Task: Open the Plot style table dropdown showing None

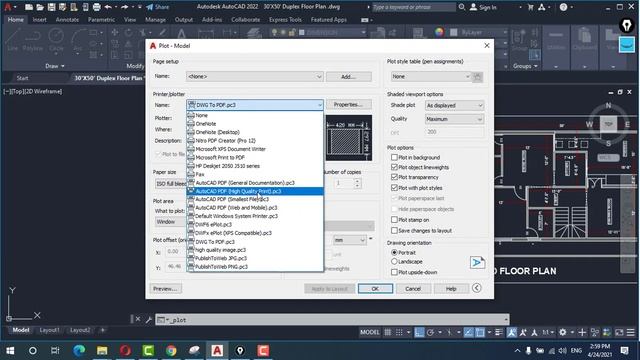Action: [x=431, y=76]
